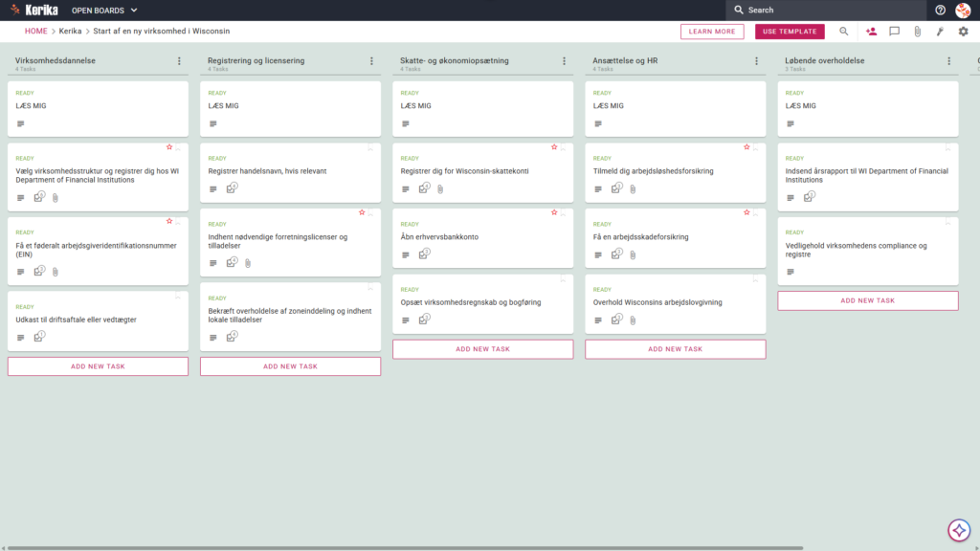980x551 pixels.
Task: Add new task in Ansættelse og HR column
Action: coord(675,349)
